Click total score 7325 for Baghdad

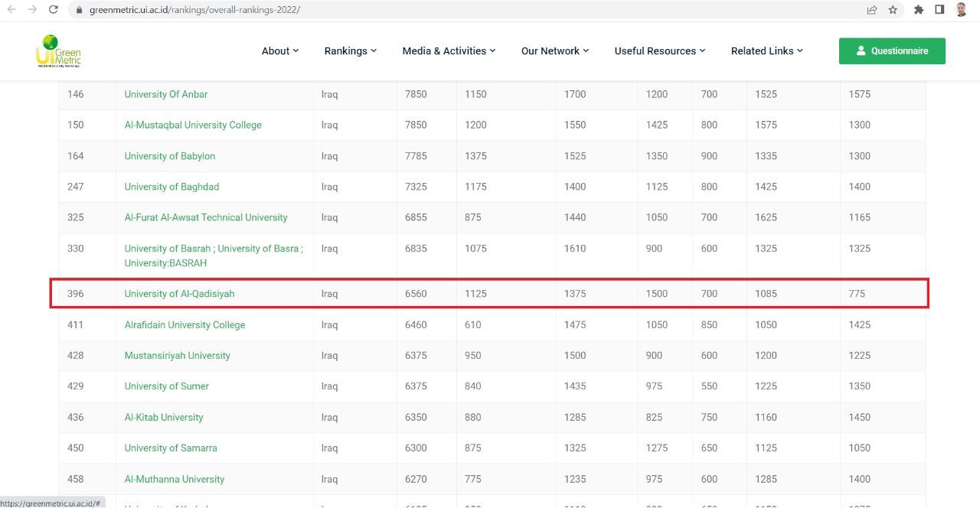click(x=416, y=187)
